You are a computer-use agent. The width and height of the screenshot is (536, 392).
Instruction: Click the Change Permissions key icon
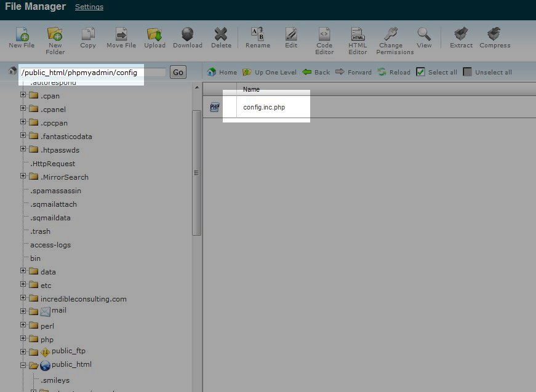point(391,34)
